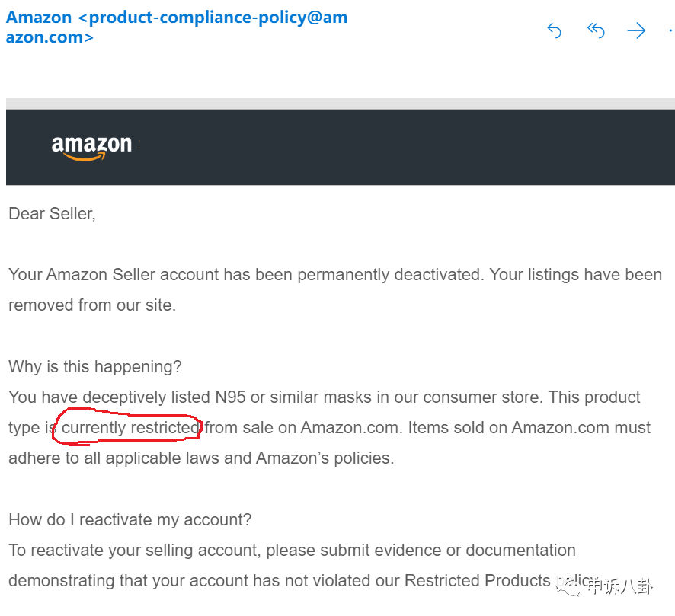
Task: Click the WeChat watermark icon
Action: coord(568,586)
